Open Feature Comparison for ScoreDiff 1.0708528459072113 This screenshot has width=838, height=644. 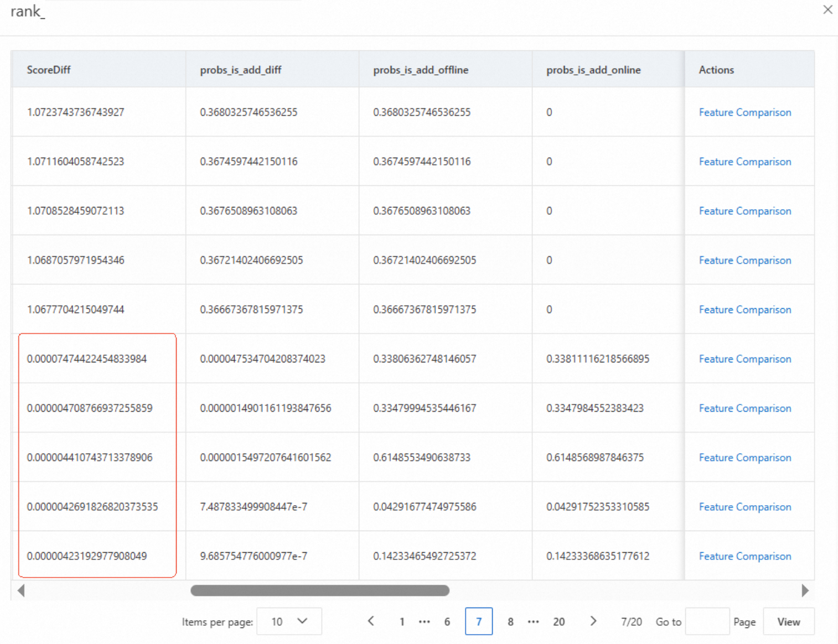(745, 211)
